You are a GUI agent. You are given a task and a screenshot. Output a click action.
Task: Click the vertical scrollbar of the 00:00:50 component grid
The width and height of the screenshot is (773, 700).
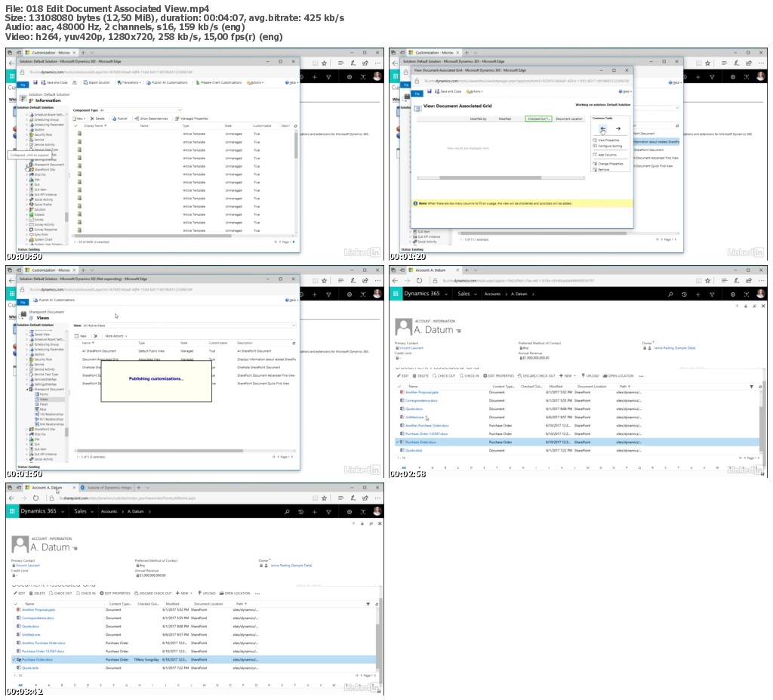[296, 146]
